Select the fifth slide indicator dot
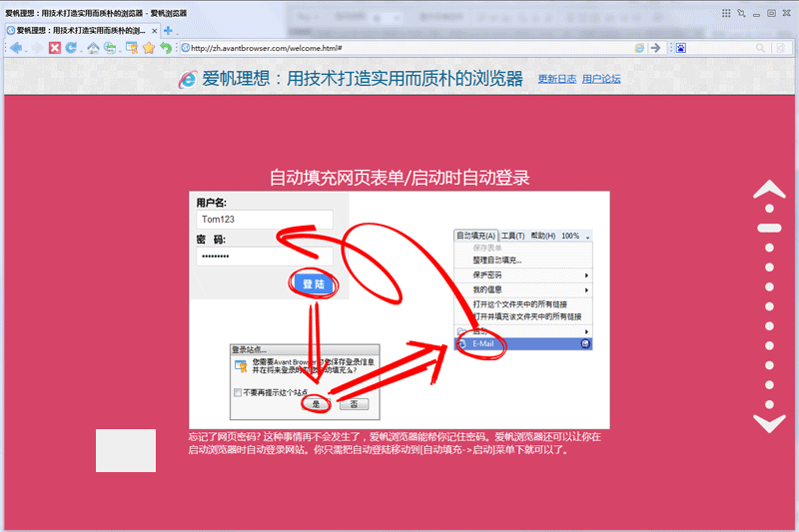Viewport: 799px width, 532px height. pos(769,286)
